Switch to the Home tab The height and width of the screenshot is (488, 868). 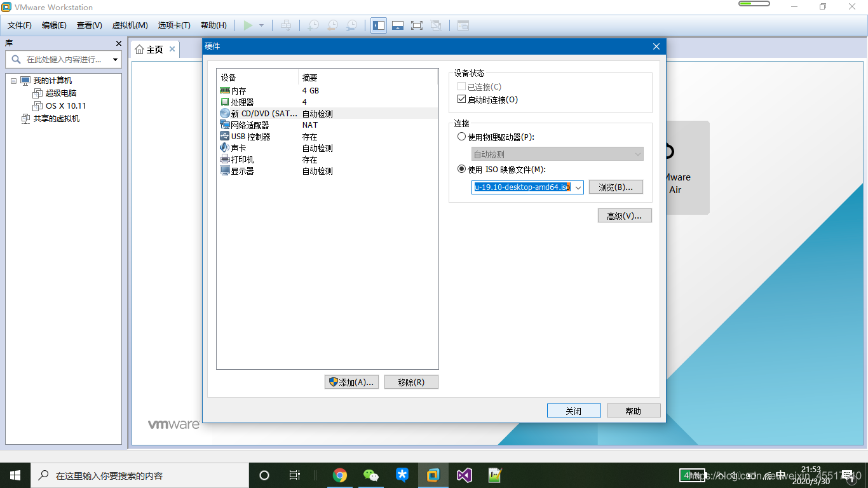154,50
